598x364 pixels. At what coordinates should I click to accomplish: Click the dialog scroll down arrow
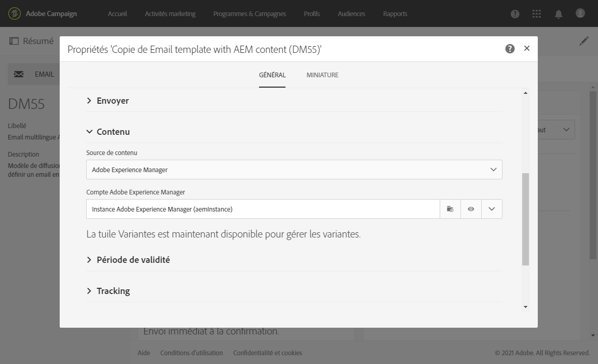525,307
